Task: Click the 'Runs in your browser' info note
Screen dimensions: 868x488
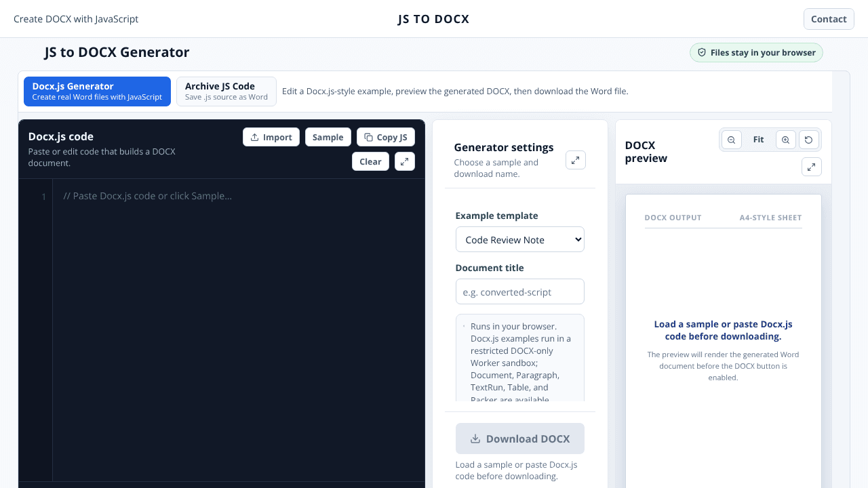Action: pos(520,357)
